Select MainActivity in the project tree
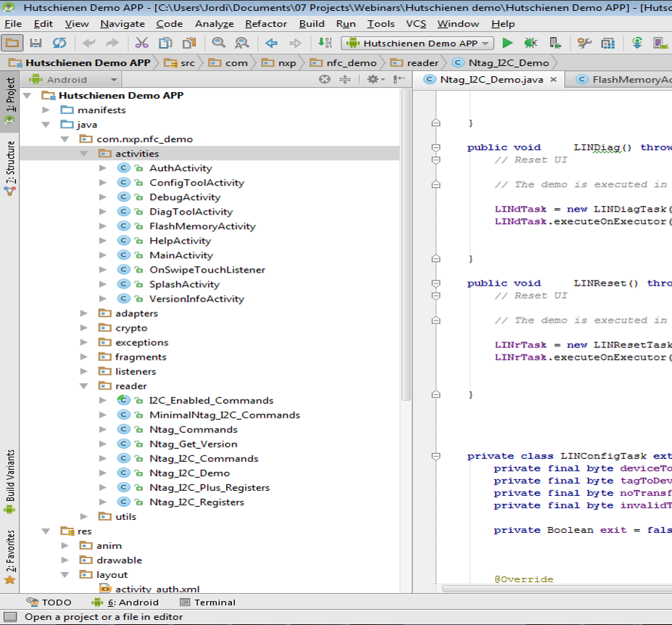Screen dimensions: 672x625 (181, 255)
